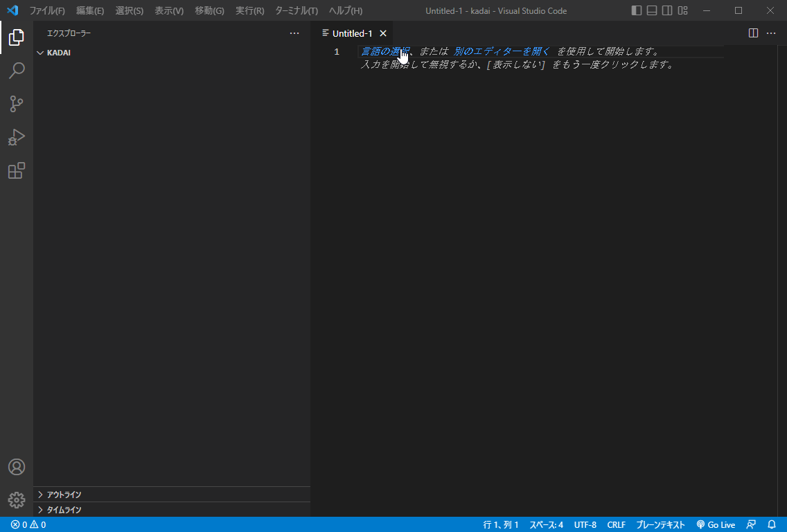Toggle the secondary side bar layout button
The height and width of the screenshot is (532, 787).
point(667,10)
